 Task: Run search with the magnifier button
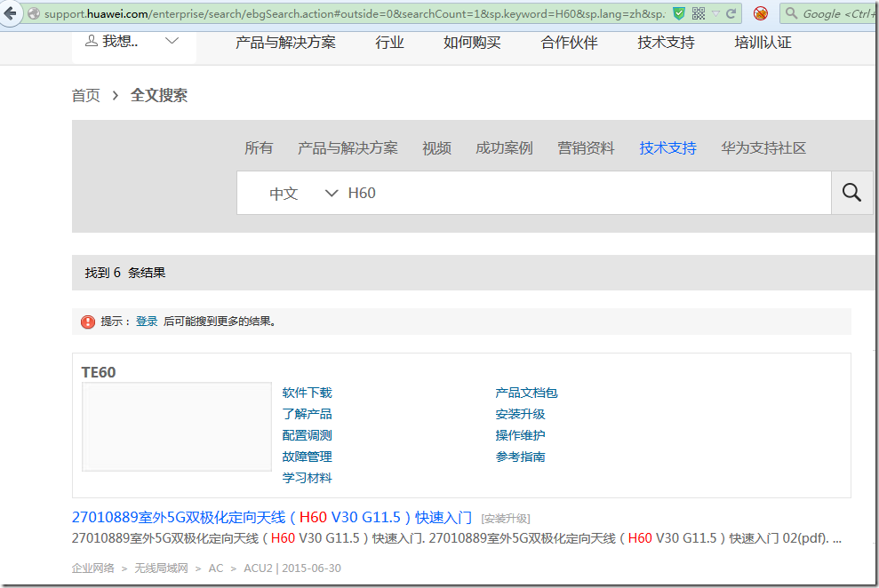851,193
